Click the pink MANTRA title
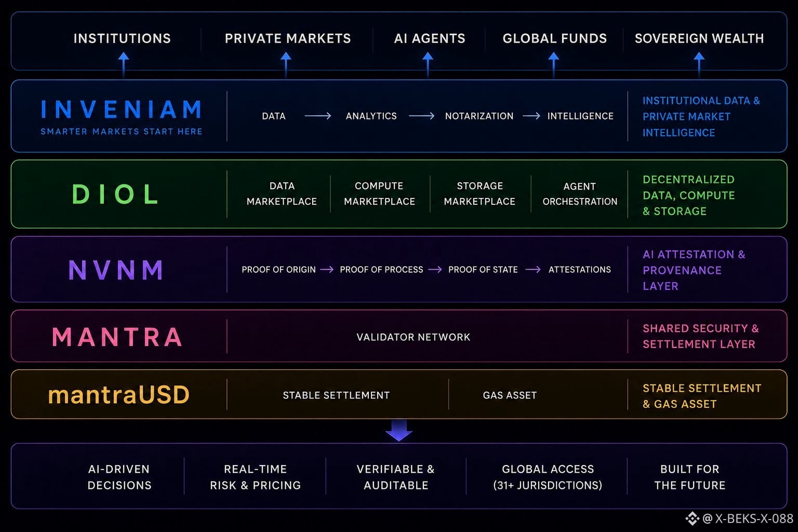The height and width of the screenshot is (532, 798). pos(117,337)
